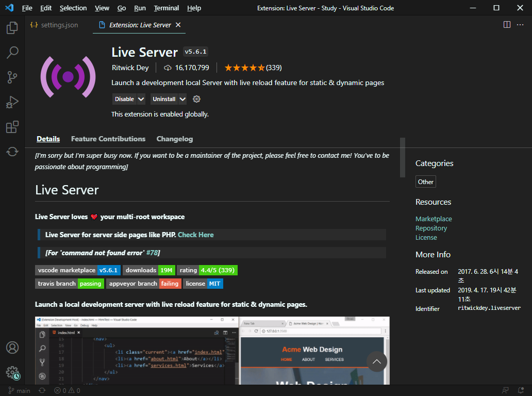532x396 pixels.
Task: Open the Run and Debug view
Action: point(12,102)
